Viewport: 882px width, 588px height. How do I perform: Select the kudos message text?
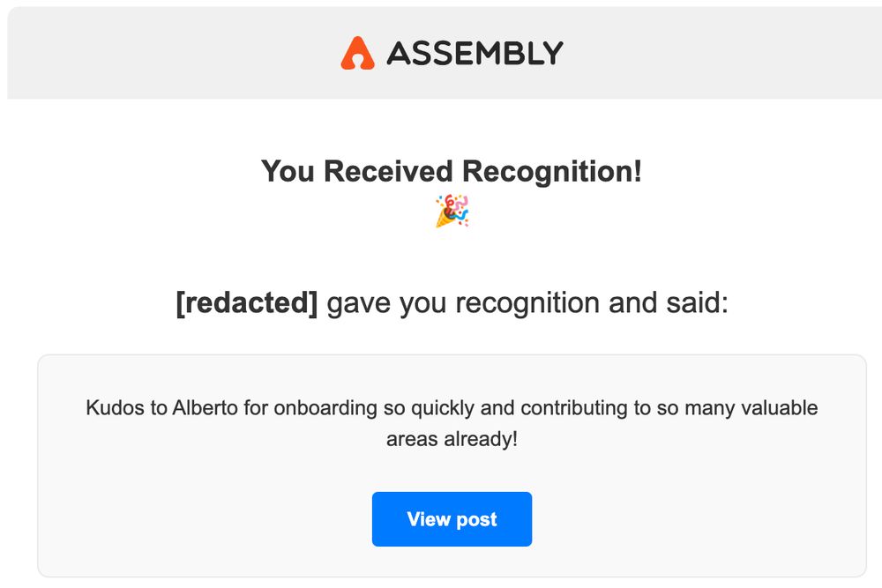452,421
